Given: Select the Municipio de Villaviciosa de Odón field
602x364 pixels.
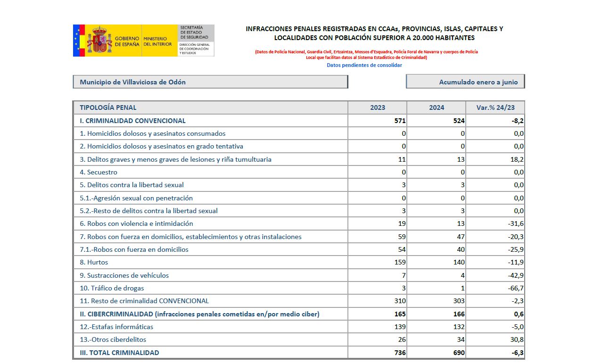Looking at the screenshot, I should click(x=210, y=82).
